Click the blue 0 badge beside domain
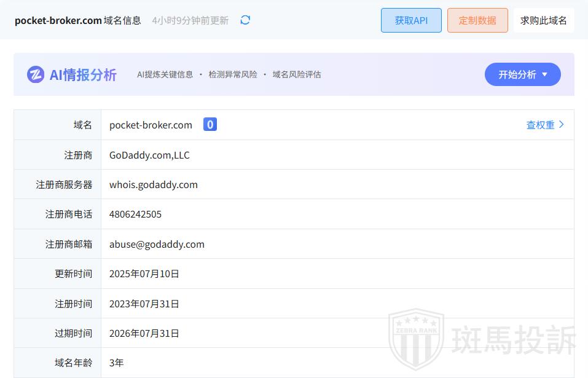This screenshot has width=588, height=378. 210,125
